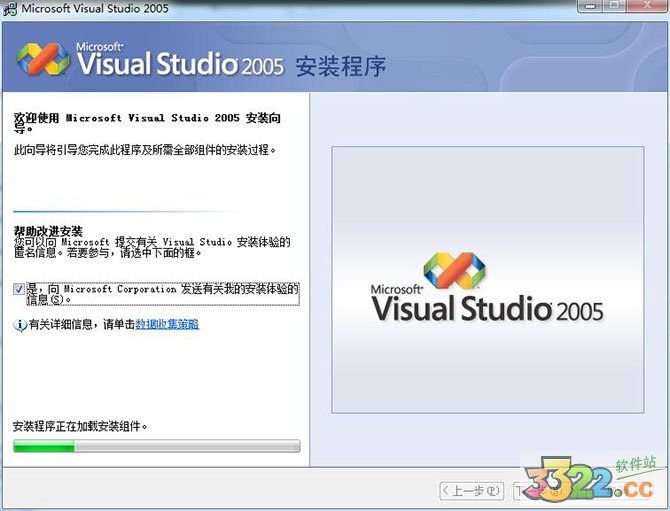
Task: Minimize the setup window
Action: pos(591,6)
